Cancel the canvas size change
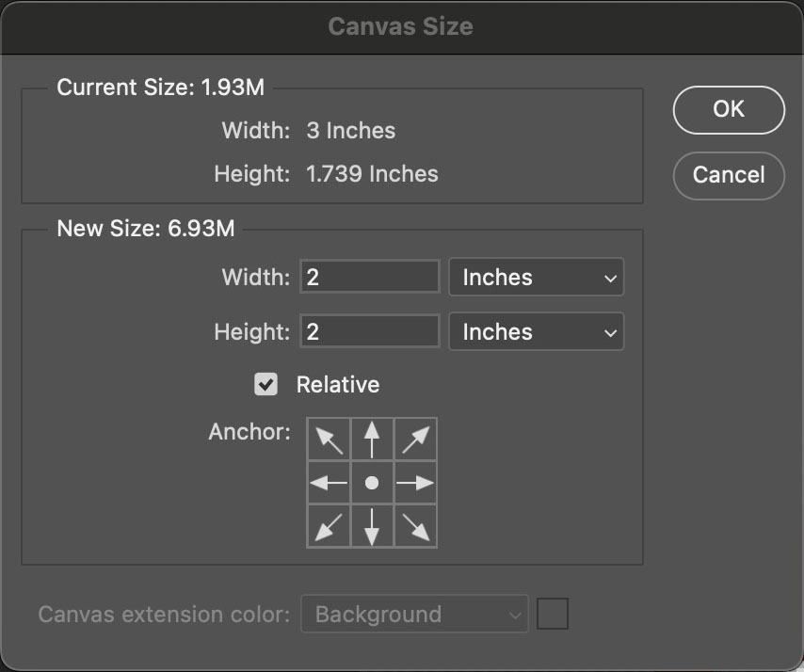Image resolution: width=804 pixels, height=672 pixels. 728,176
